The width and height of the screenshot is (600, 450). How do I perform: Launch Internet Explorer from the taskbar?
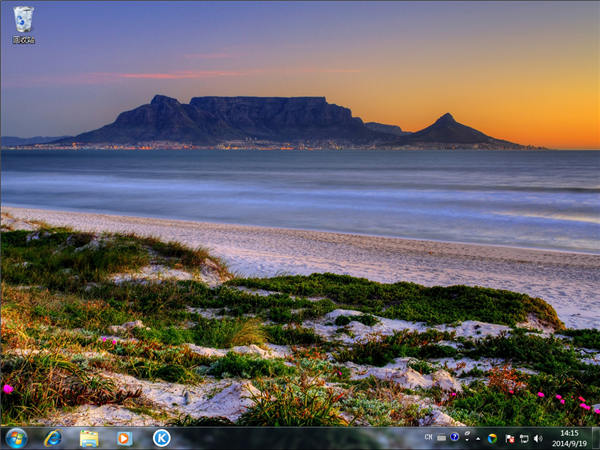[53, 438]
